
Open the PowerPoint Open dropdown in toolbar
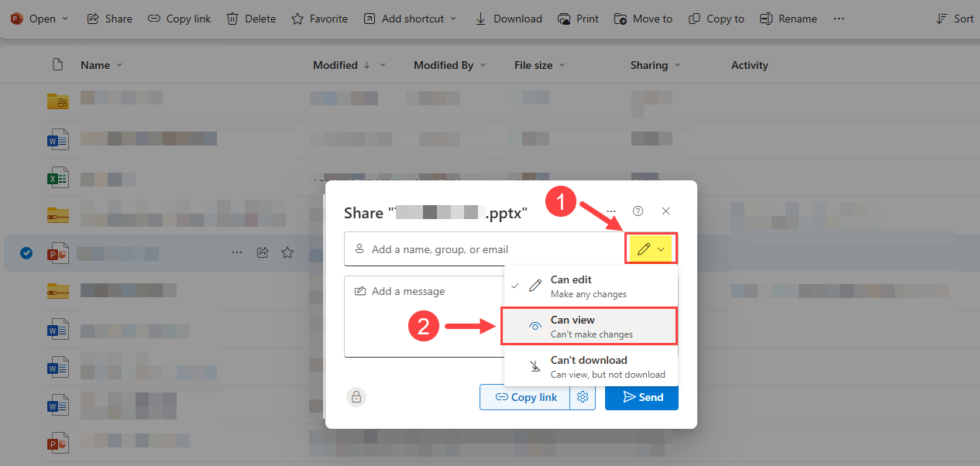point(40,19)
